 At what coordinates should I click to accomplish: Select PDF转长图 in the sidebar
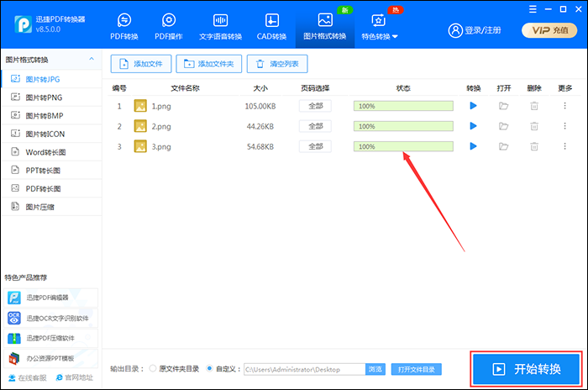(x=51, y=188)
